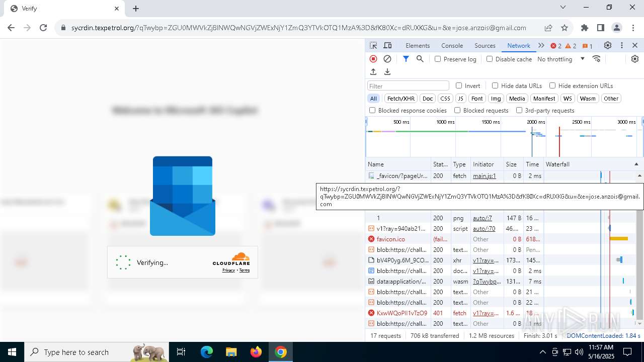The height and width of the screenshot is (362, 644).
Task: Select the Network tab
Action: [x=519, y=45]
